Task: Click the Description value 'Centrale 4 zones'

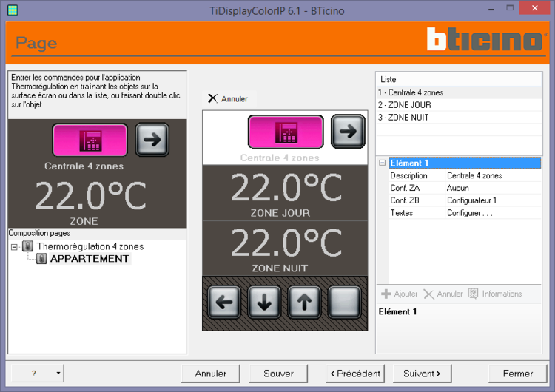Action: (493, 175)
